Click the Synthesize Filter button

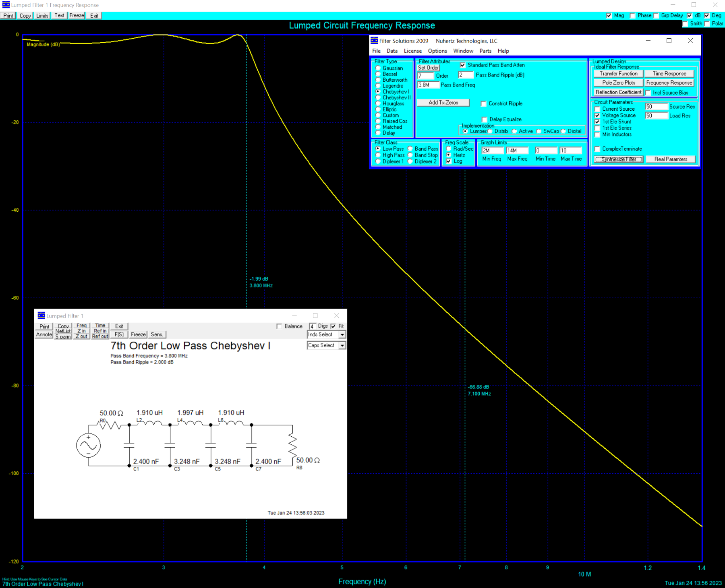(618, 159)
